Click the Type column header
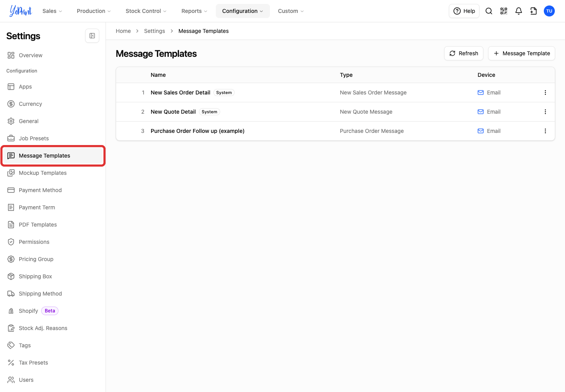Image resolution: width=565 pixels, height=392 pixels. click(346, 75)
